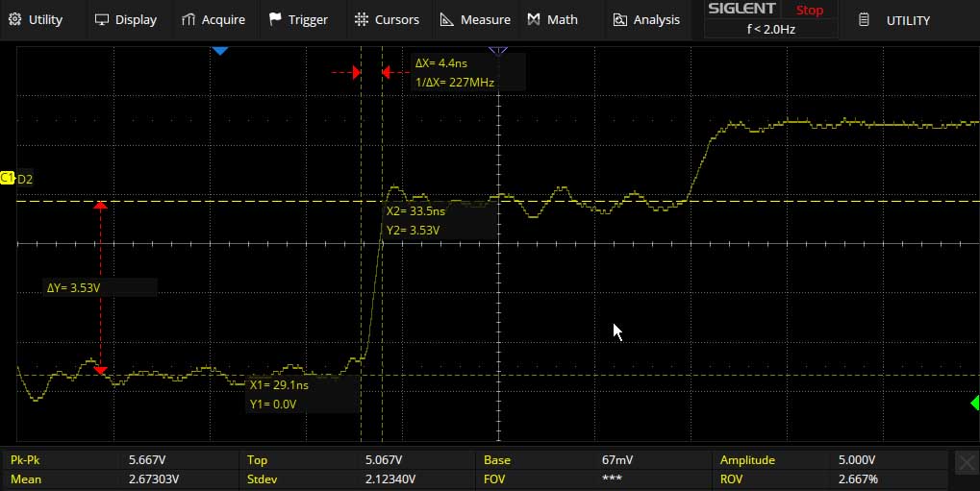Open the Cursors menu

click(387, 19)
